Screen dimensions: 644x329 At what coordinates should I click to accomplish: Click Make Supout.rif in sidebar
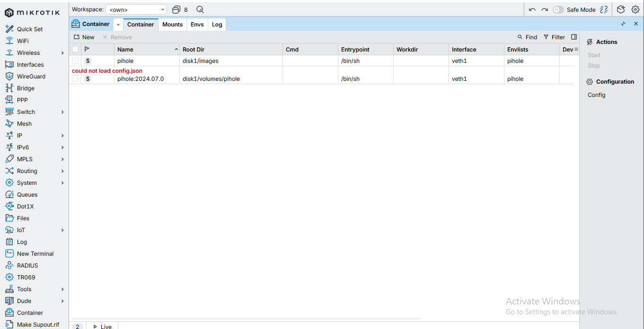tap(38, 324)
